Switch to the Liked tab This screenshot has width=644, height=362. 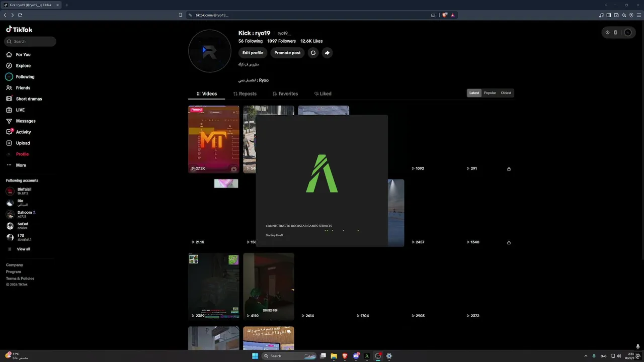click(323, 94)
